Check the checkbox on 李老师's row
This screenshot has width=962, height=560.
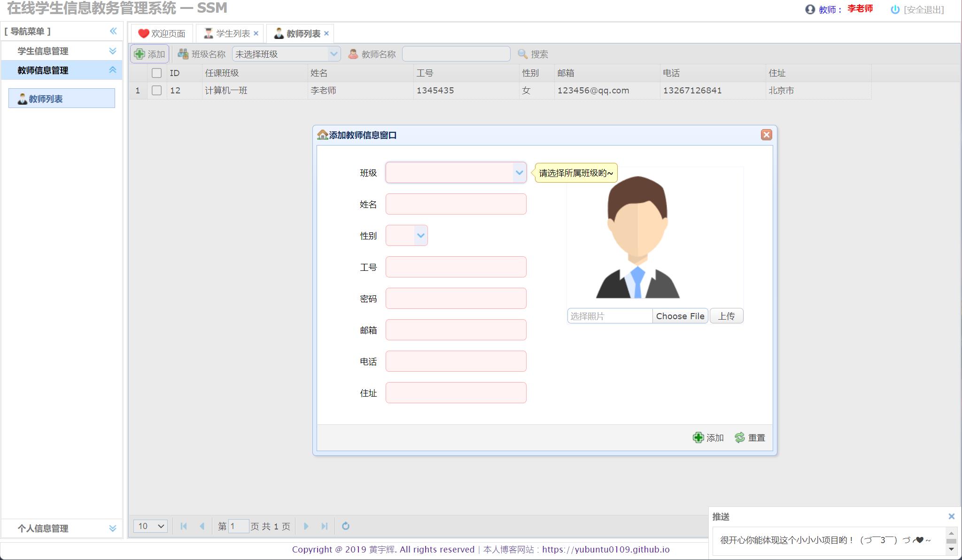click(x=157, y=91)
